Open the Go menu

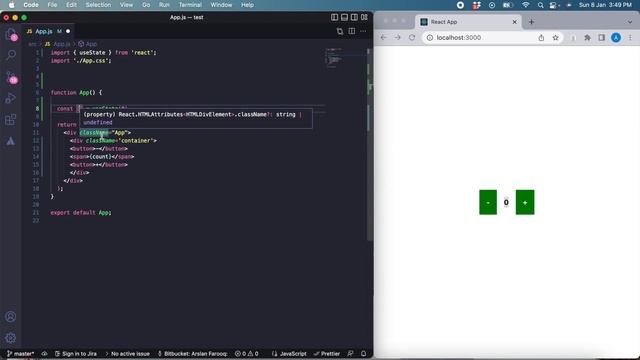coord(146,5)
